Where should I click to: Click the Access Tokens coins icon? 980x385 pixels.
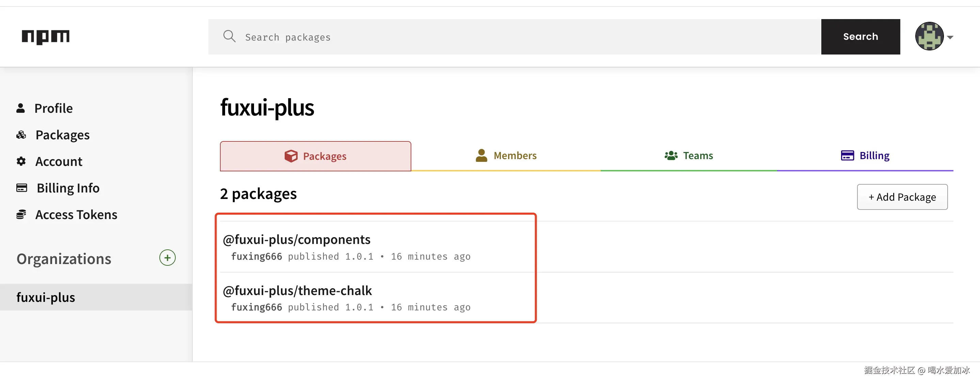coord(21,214)
